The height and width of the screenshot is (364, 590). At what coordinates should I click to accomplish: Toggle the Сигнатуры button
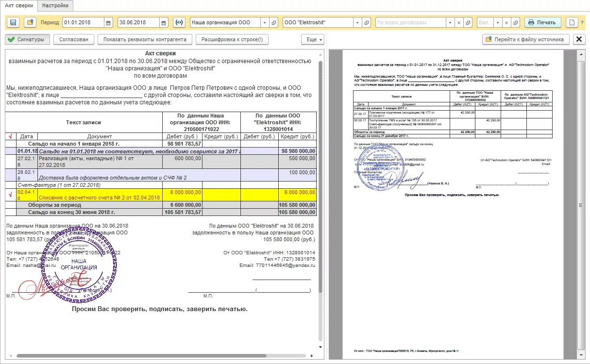coord(27,39)
